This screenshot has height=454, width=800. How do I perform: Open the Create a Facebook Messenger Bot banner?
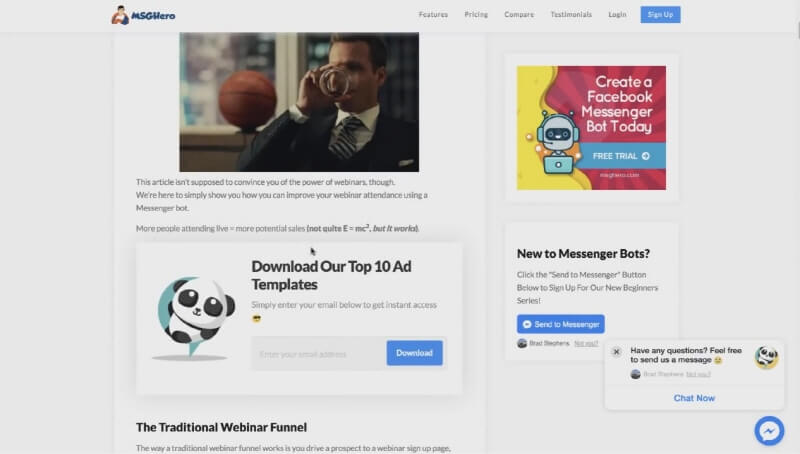[591, 128]
